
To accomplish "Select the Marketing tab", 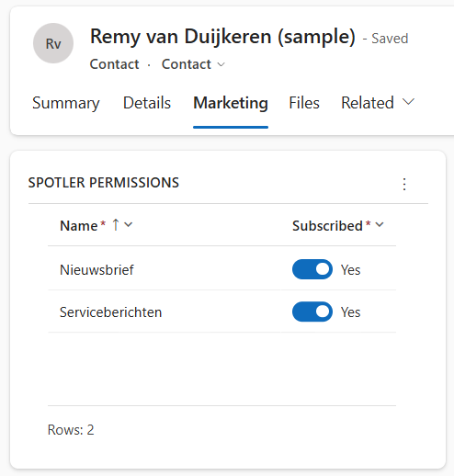I will click(x=231, y=103).
